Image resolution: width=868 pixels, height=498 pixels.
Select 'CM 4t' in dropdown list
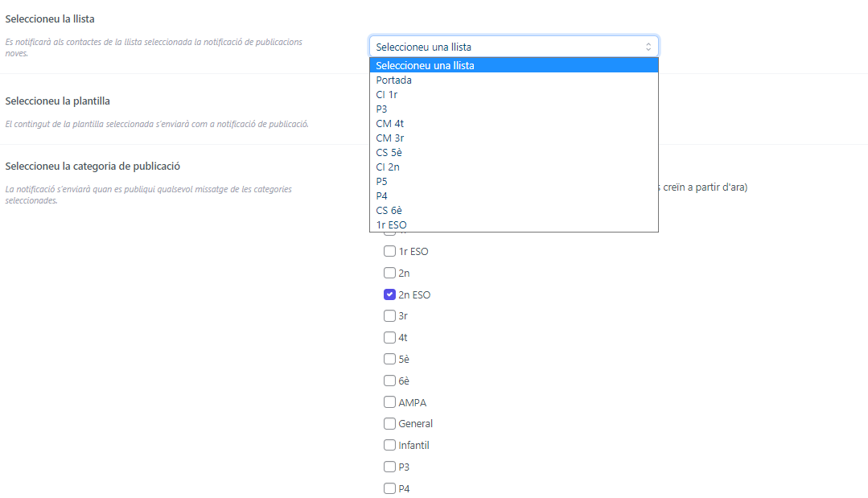[x=390, y=124]
